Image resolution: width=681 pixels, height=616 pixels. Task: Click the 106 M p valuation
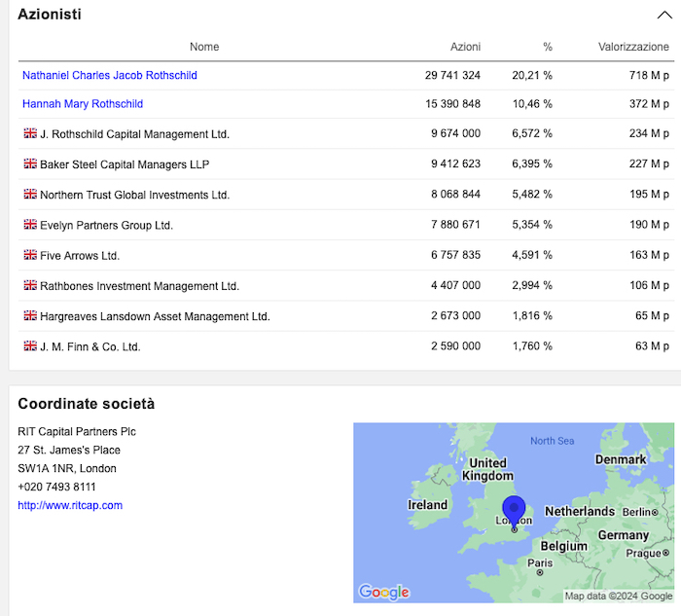pyautogui.click(x=649, y=285)
